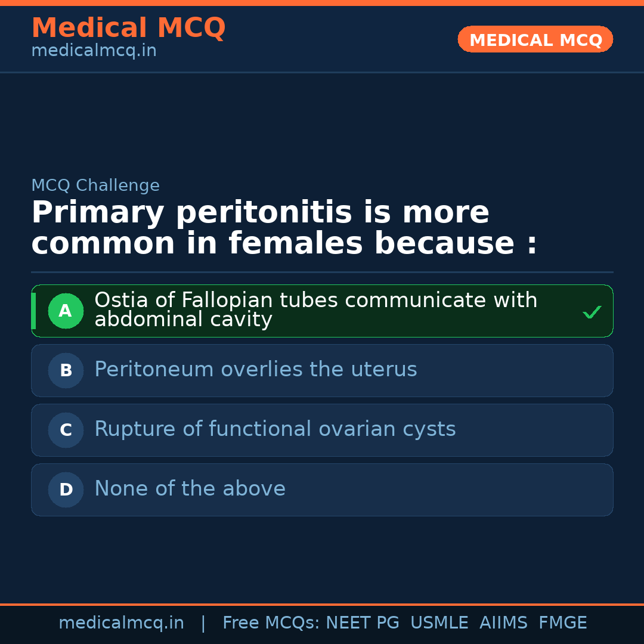Visit medicalmcq.in link under header title
The width and height of the screenshot is (644, 644).
tap(94, 51)
